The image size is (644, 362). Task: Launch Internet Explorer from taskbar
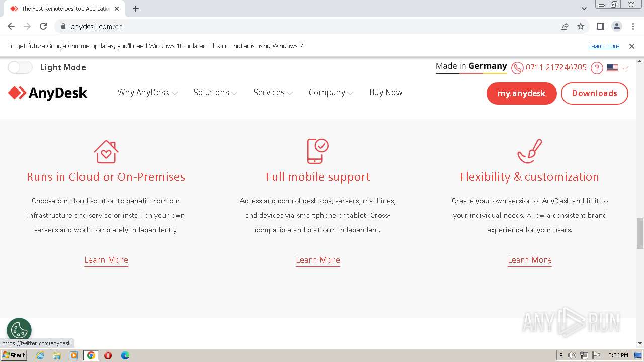tap(40, 355)
